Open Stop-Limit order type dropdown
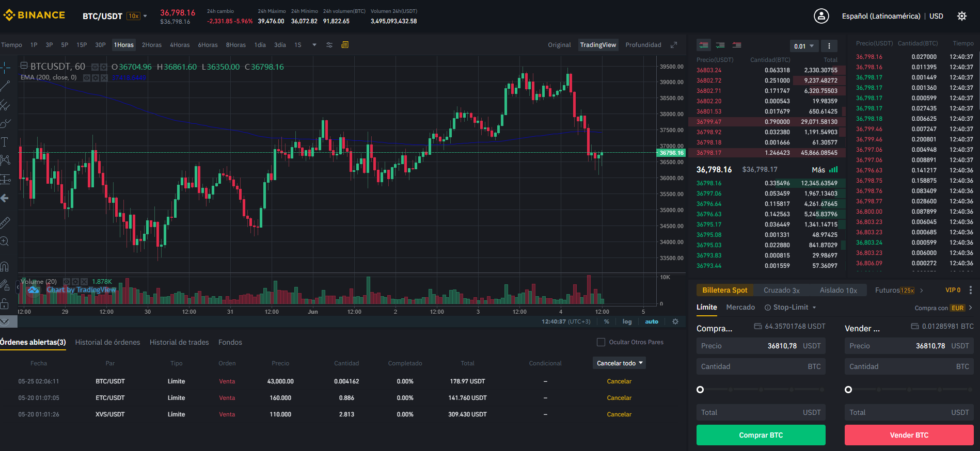The image size is (980, 451). click(814, 308)
